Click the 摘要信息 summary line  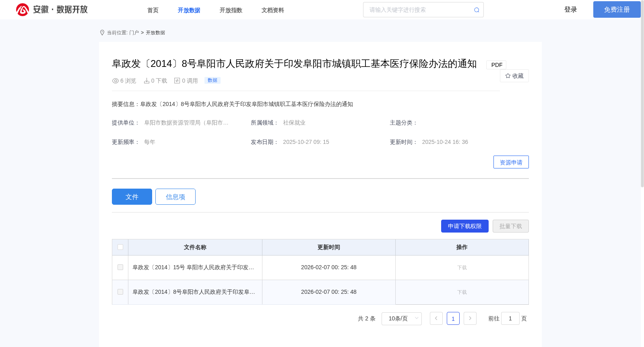click(x=232, y=104)
